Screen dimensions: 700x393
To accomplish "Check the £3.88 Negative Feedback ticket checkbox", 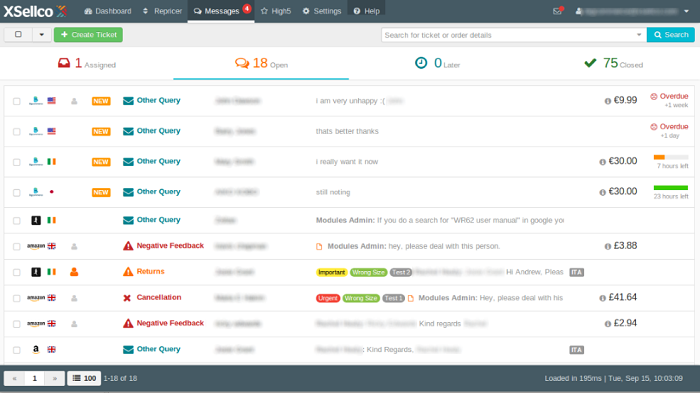I will coord(17,247).
